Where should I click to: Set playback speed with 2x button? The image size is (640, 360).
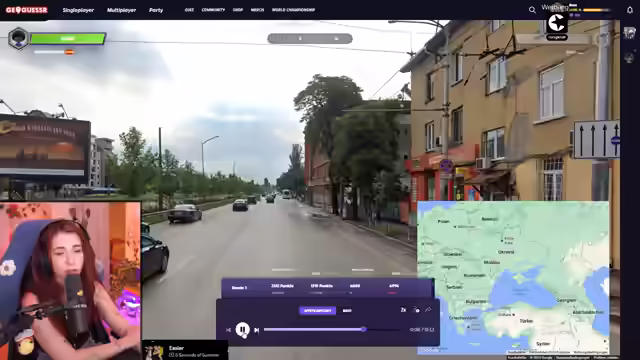pos(403,310)
